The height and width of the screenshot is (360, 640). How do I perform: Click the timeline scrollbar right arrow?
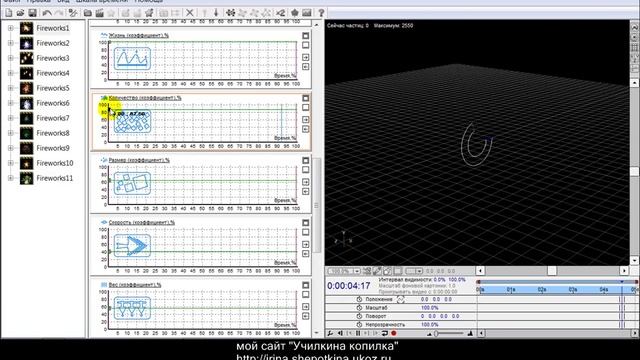pos(635,333)
